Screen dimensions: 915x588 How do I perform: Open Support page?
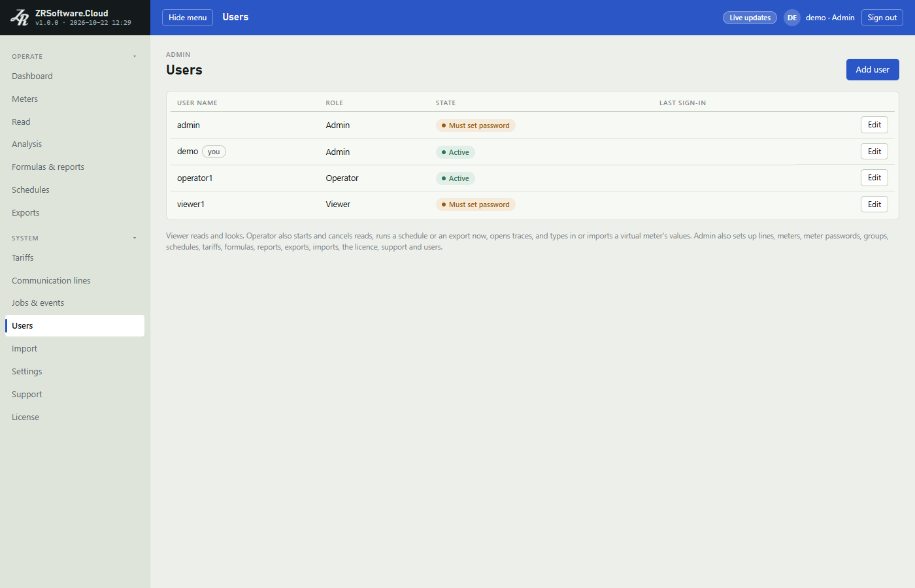pyautogui.click(x=75, y=395)
